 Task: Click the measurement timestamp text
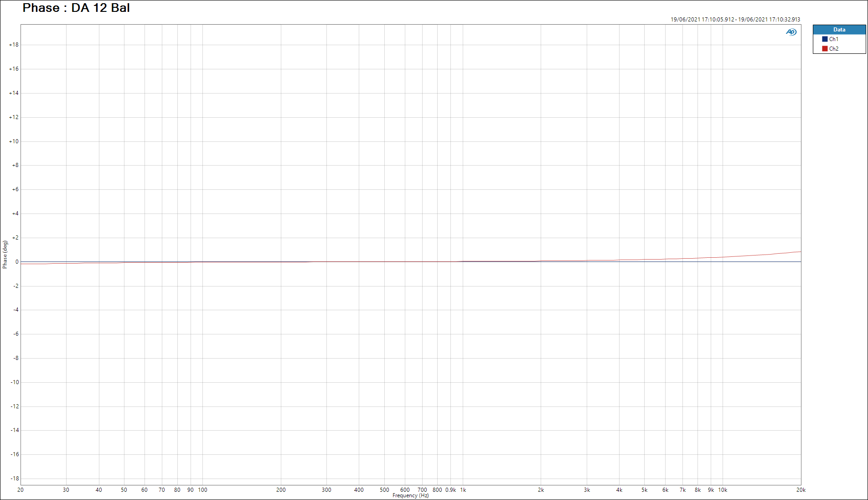coord(735,20)
